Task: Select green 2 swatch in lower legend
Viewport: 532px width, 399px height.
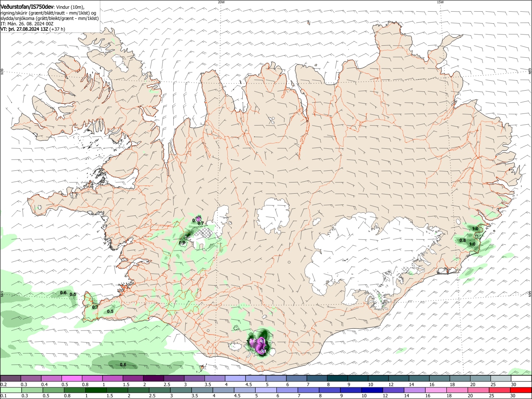Action: [x=138, y=390]
